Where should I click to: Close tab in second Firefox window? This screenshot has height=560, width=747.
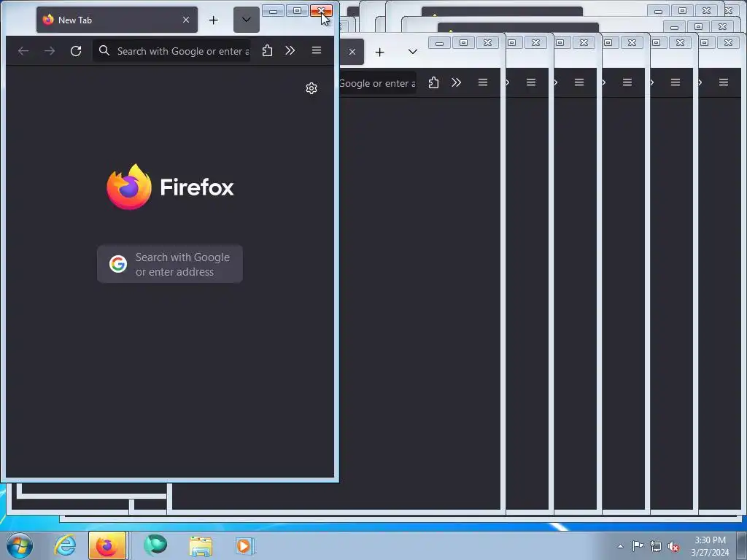(352, 52)
